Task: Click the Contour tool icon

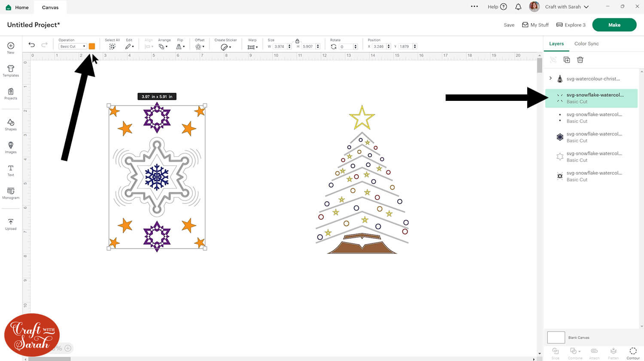Action: (x=633, y=353)
